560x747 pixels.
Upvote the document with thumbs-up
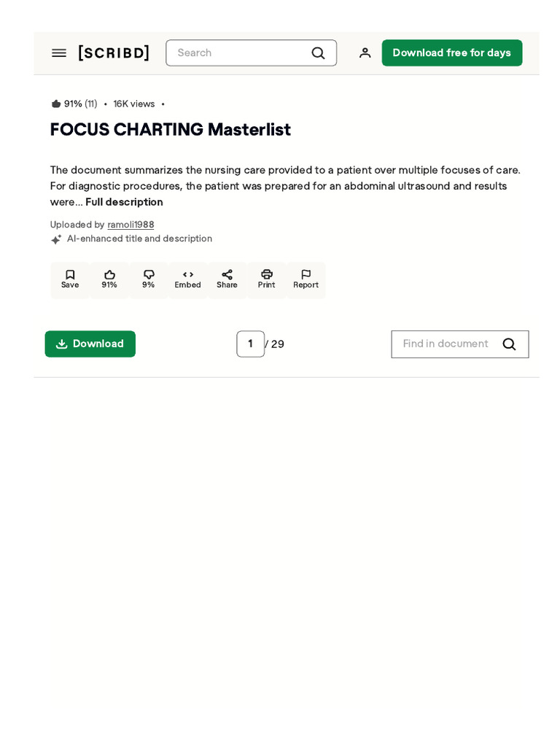(x=109, y=279)
